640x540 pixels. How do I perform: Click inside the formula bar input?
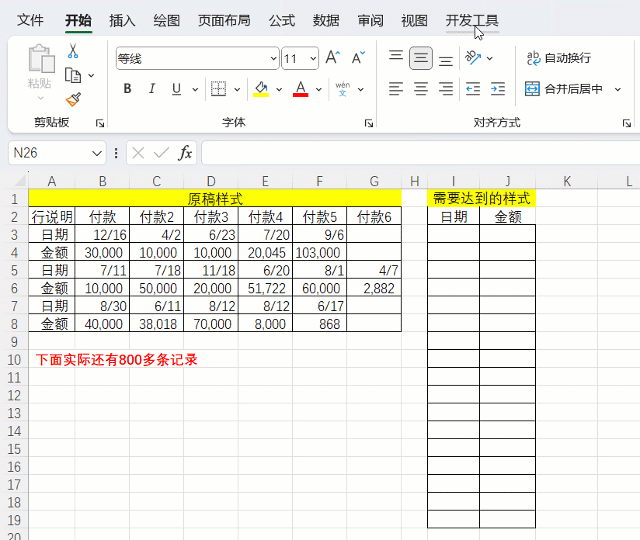point(420,153)
